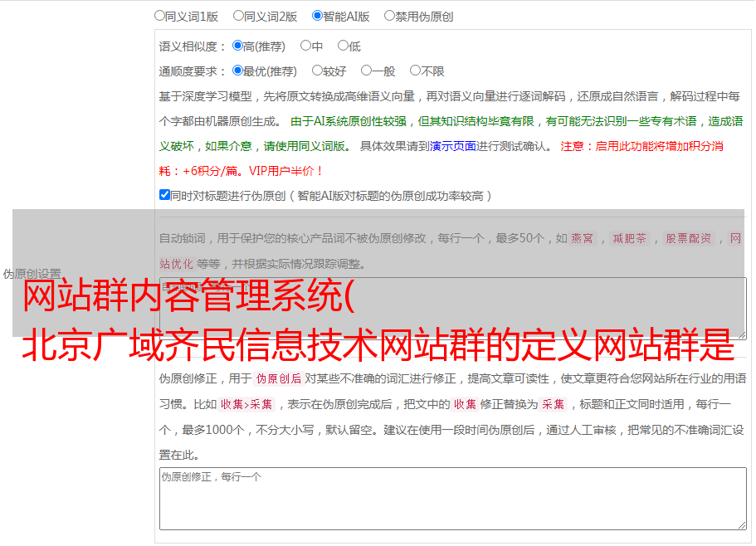Focus the 伪原创修正 text area

tap(453, 499)
